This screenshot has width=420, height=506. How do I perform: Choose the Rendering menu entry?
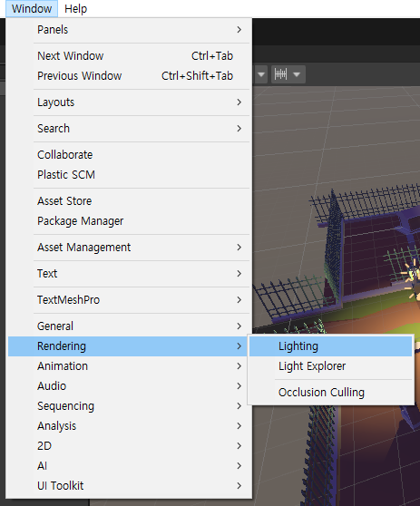point(129,346)
